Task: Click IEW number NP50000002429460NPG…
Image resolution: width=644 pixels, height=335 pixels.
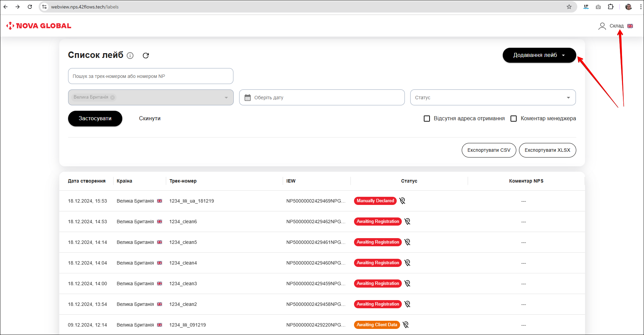Action: click(x=316, y=263)
